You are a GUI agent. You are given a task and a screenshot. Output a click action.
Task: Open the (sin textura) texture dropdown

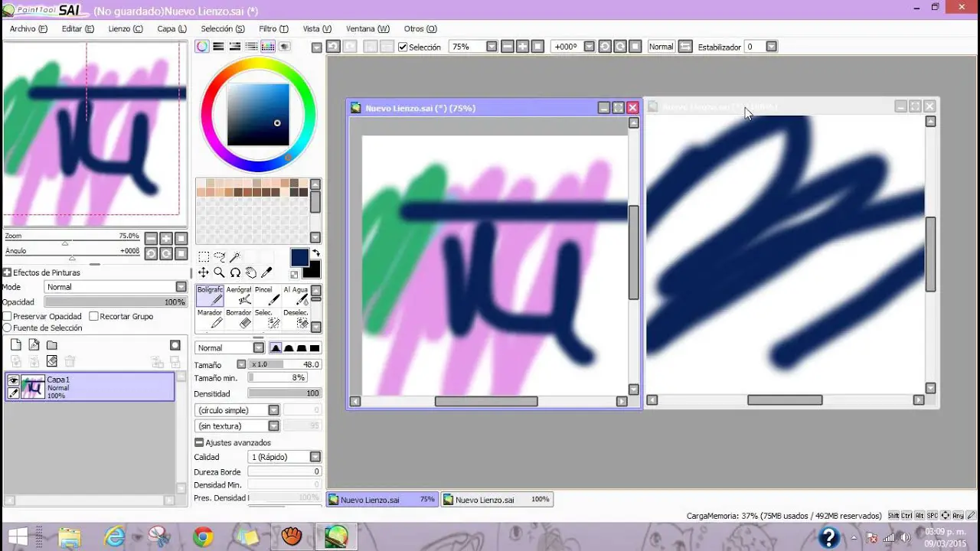click(273, 425)
